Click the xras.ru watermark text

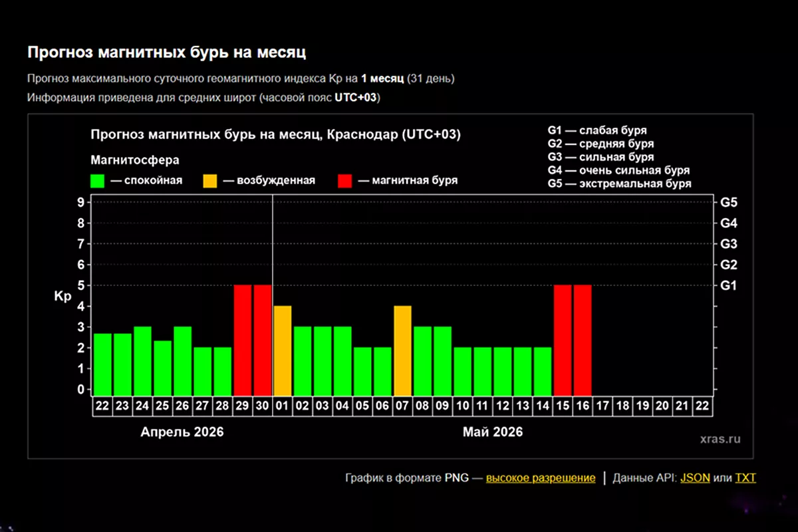tap(721, 439)
